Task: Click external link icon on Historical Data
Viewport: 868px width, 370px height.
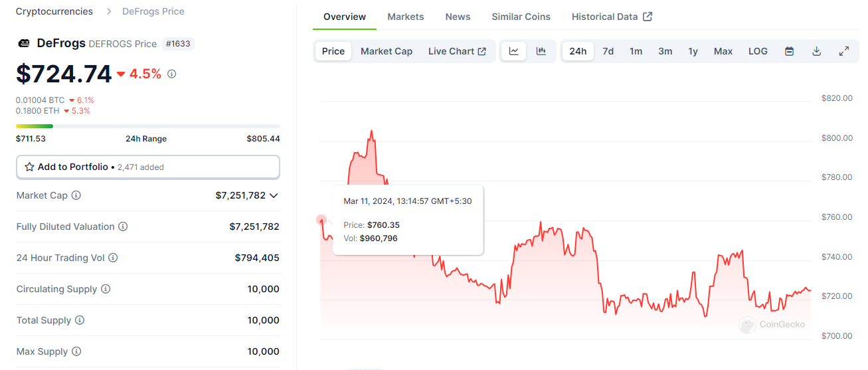Action: (x=648, y=17)
